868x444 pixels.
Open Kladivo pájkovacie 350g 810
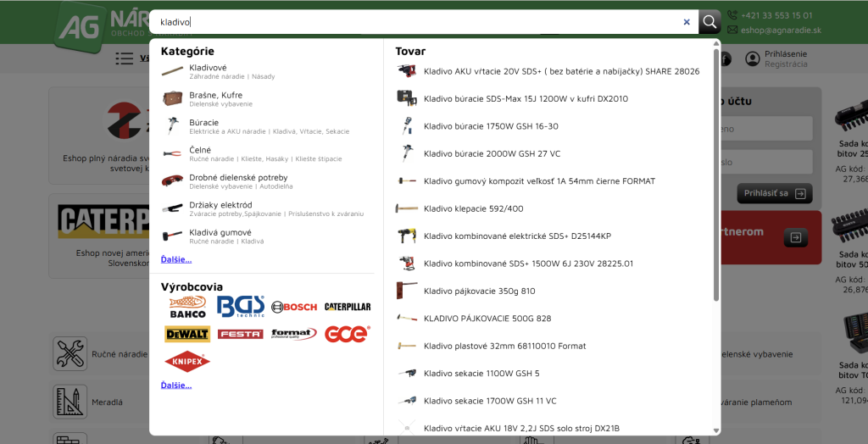[x=480, y=291]
